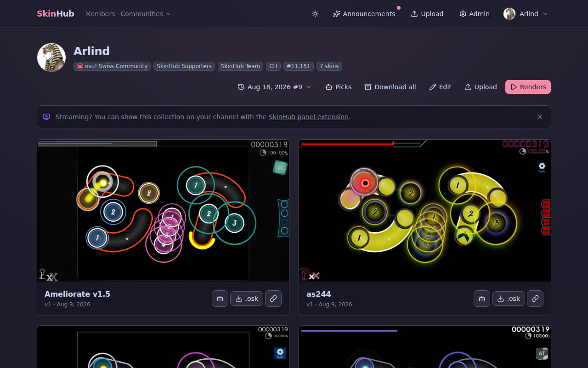
Task: Open the fourth skin preview in bottom right
Action: 425,347
